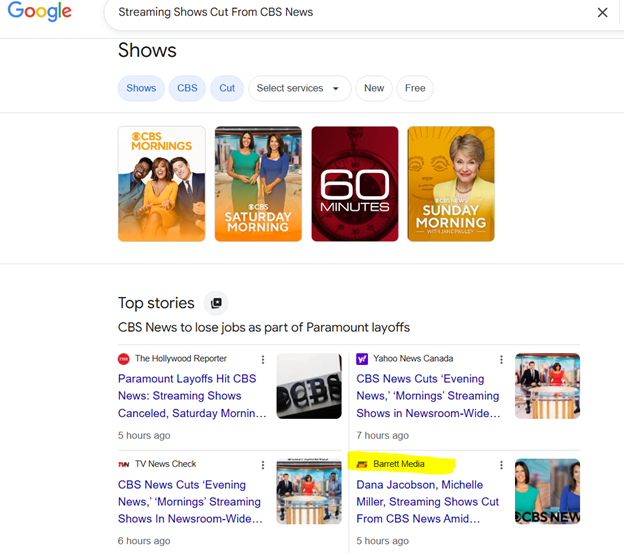Open the Paramount Layoffs Hit CBS News article
The width and height of the screenshot is (624, 555).
[187, 396]
